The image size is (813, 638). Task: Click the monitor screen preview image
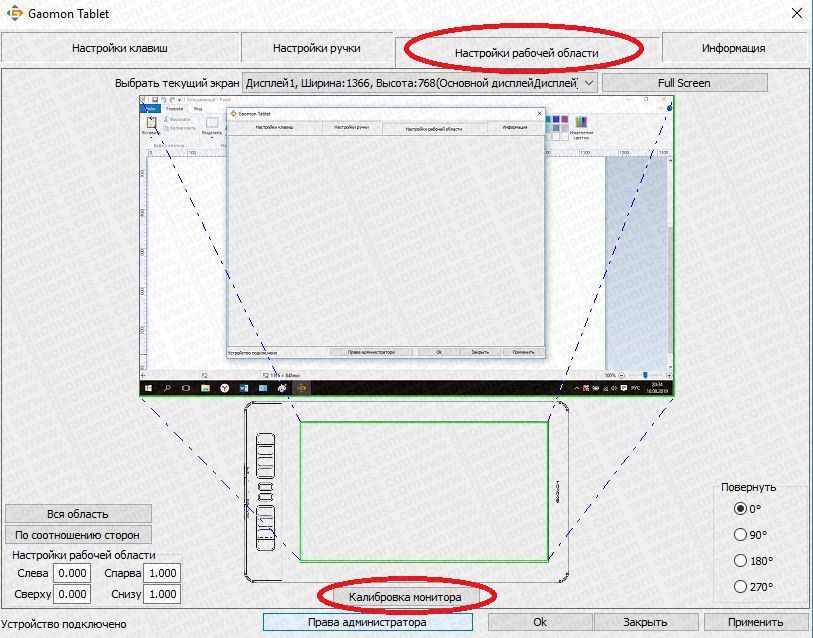click(x=406, y=246)
